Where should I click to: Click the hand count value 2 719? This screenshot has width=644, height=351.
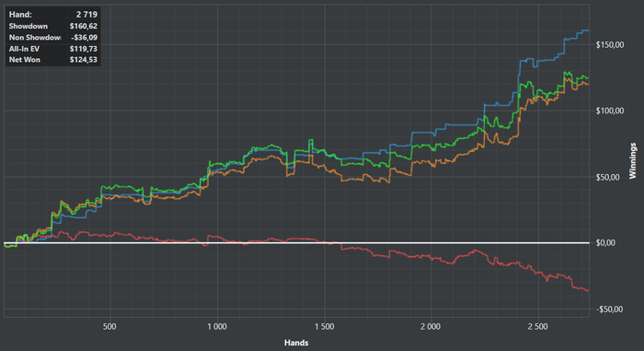point(86,15)
